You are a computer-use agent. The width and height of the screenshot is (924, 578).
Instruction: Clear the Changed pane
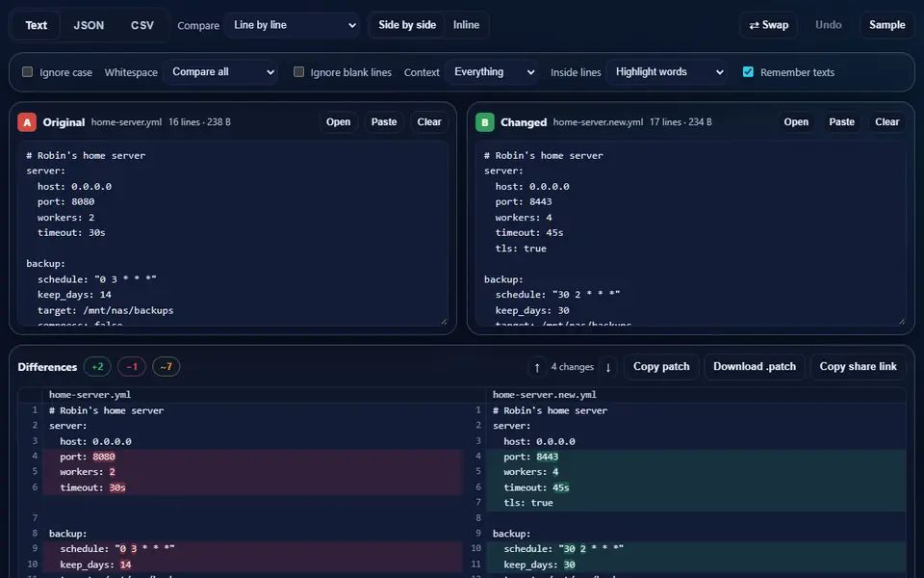(886, 122)
